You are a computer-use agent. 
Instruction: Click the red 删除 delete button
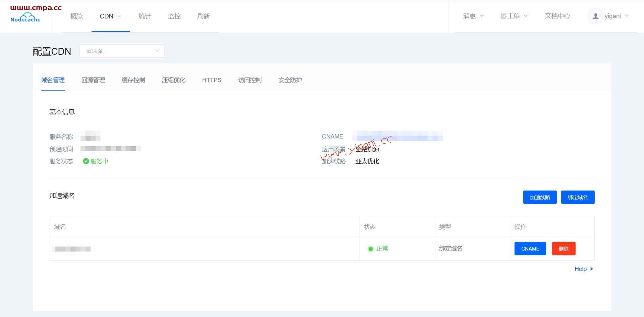tap(564, 249)
